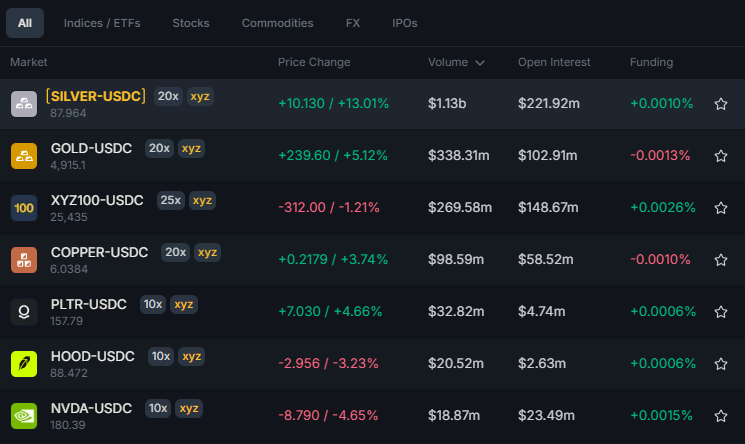Click the 10x badge on PLTR-USDC
This screenshot has width=745, height=444.
point(153,304)
